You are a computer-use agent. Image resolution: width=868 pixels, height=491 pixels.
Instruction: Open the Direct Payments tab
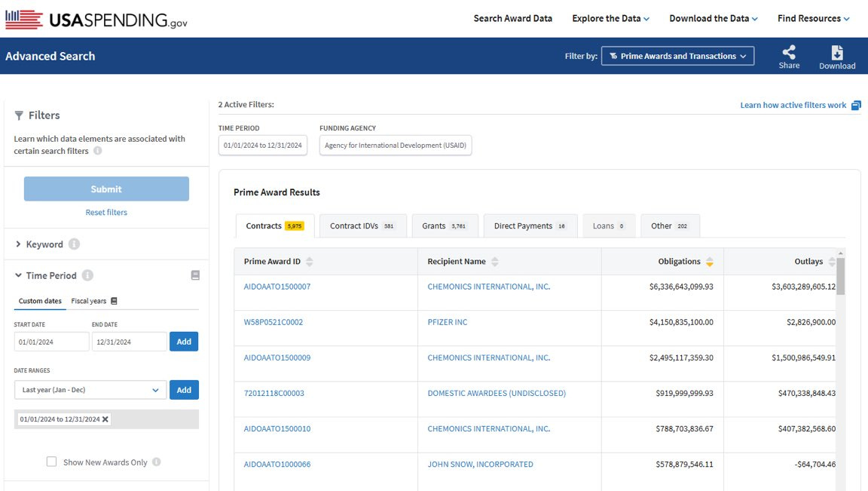(530, 226)
